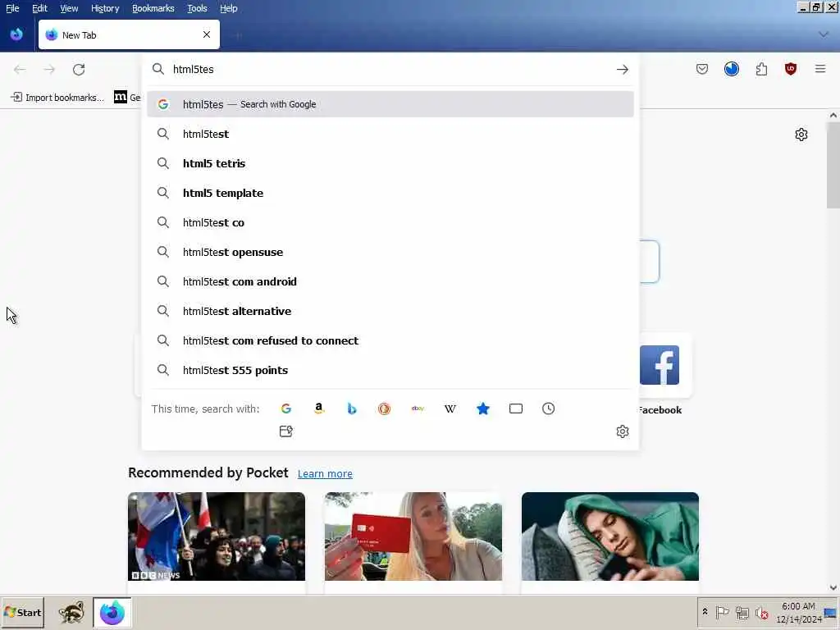Screen dimensions: 840x630
Task: Go forward one page
Action: click(49, 69)
